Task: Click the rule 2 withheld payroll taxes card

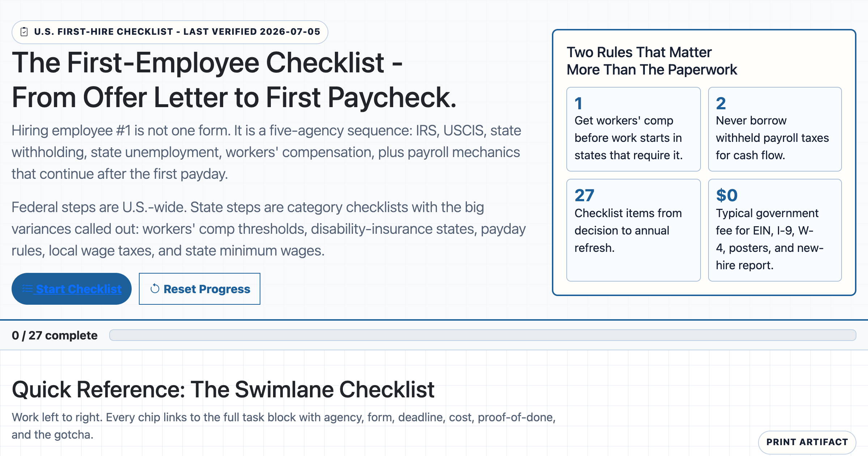Action: pos(775,129)
